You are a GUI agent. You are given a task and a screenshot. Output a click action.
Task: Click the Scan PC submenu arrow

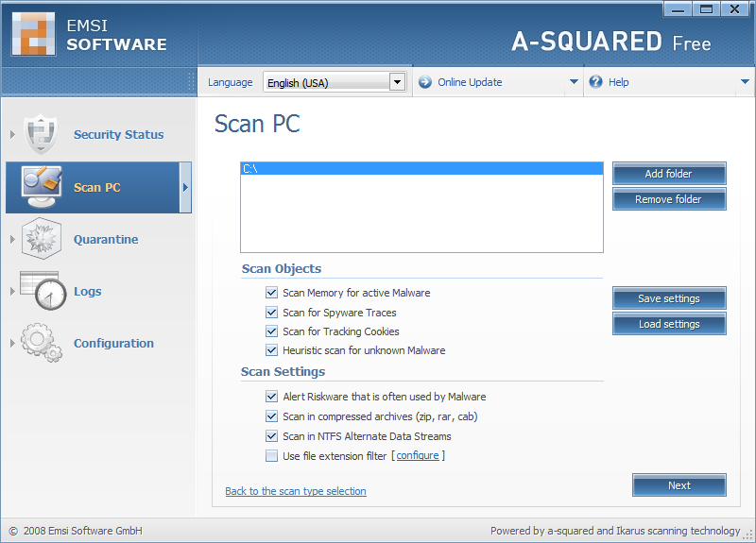pyautogui.click(x=185, y=187)
